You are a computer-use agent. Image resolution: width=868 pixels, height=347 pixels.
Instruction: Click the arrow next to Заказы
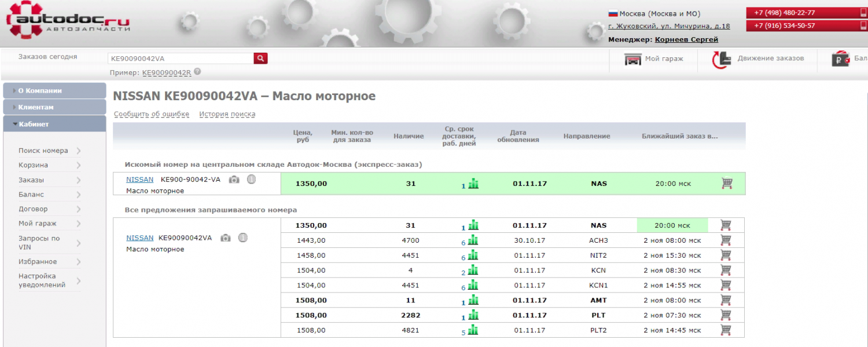coord(78,180)
